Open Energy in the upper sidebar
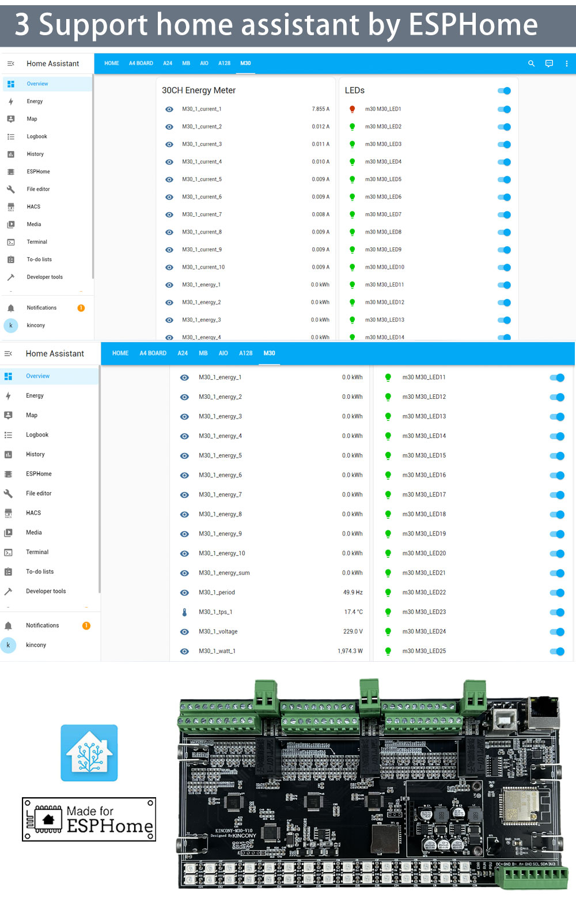 [x=35, y=101]
